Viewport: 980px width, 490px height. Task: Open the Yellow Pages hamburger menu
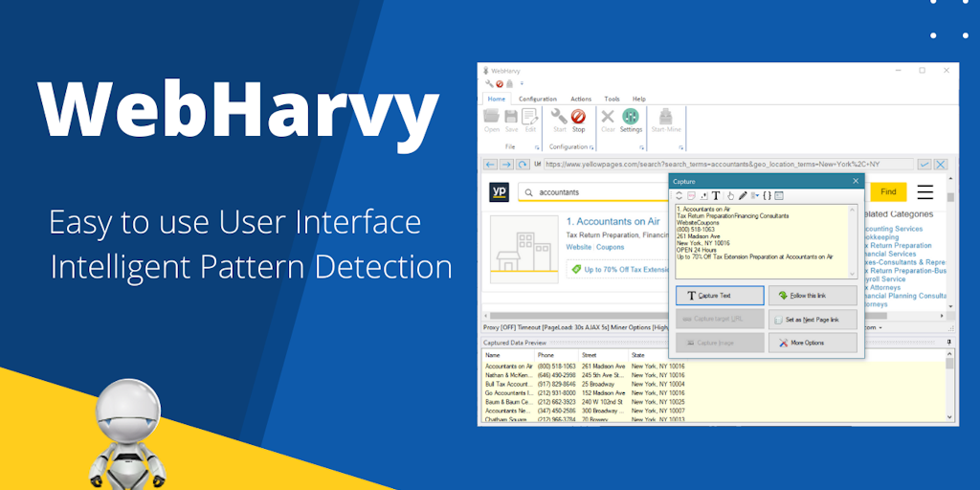pyautogui.click(x=925, y=191)
